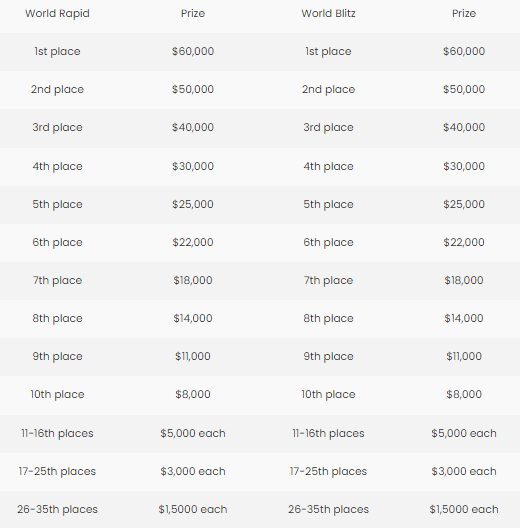Select the World Rapid 1st place cell
520x528 pixels.
pyautogui.click(x=57, y=52)
